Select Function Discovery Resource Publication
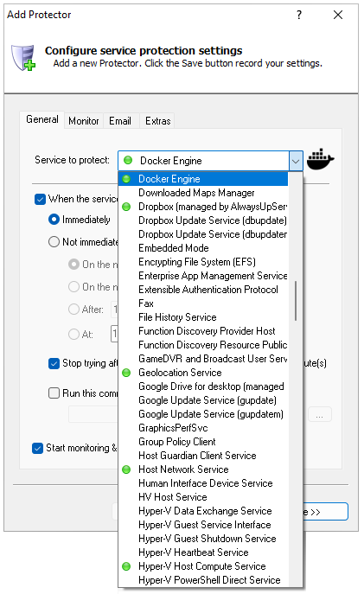364x594 pixels. (x=203, y=345)
